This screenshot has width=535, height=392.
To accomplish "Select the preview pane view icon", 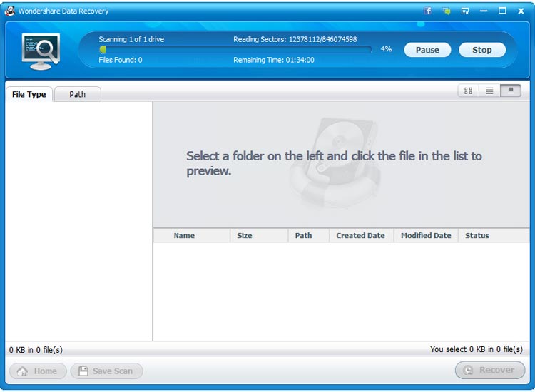I will [511, 91].
